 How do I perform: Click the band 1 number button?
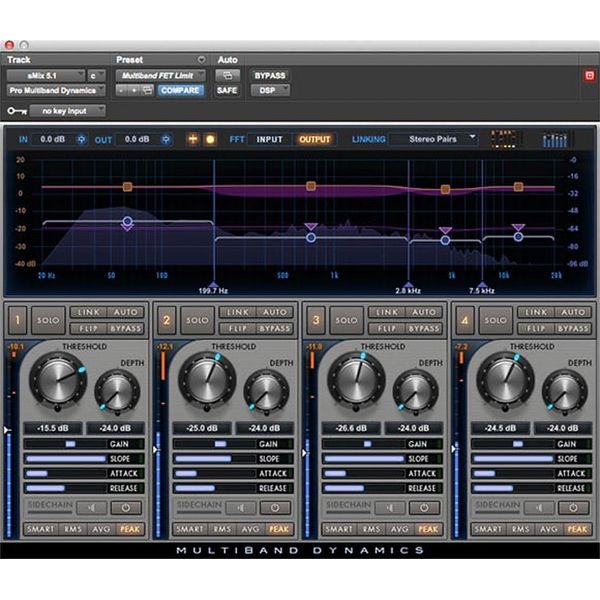pos(18,320)
